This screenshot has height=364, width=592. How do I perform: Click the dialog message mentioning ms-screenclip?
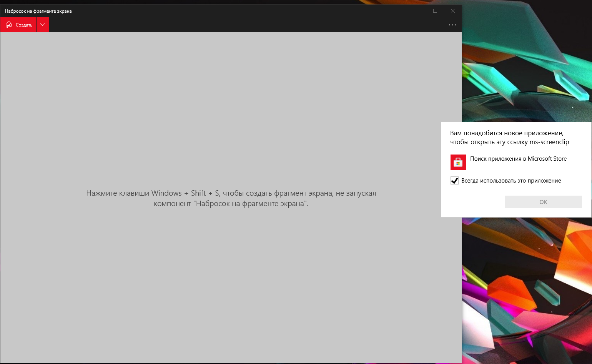click(509, 138)
